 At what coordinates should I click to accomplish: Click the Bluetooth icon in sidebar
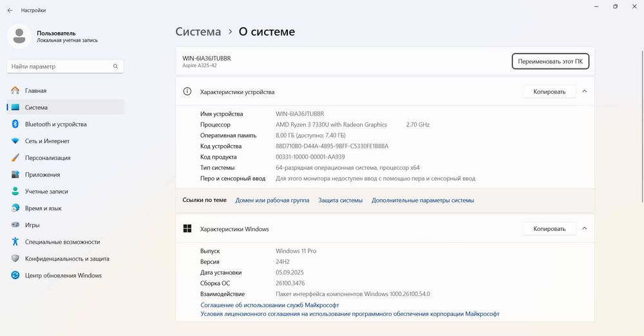(x=15, y=124)
